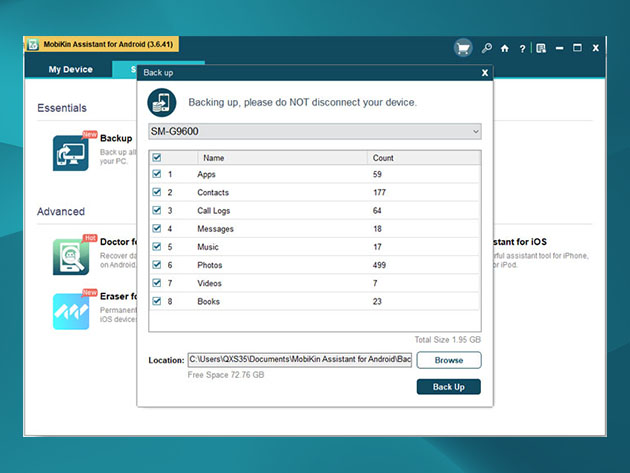Uncheck the Music checkbox
630x473 pixels.
[x=157, y=246]
